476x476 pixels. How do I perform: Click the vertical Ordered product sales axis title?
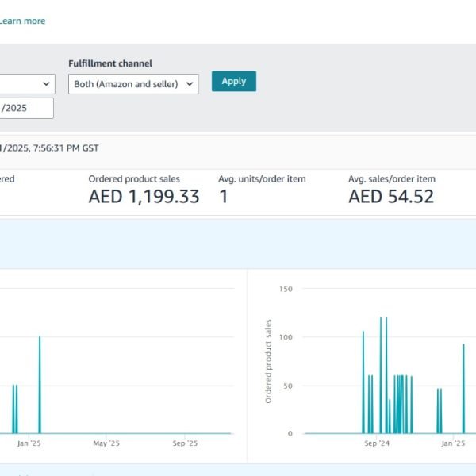tap(269, 361)
